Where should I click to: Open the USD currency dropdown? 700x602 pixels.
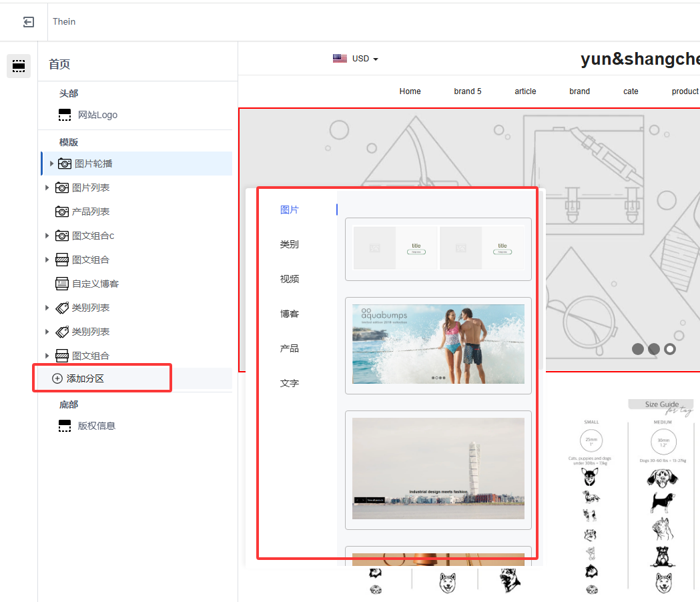pos(365,59)
